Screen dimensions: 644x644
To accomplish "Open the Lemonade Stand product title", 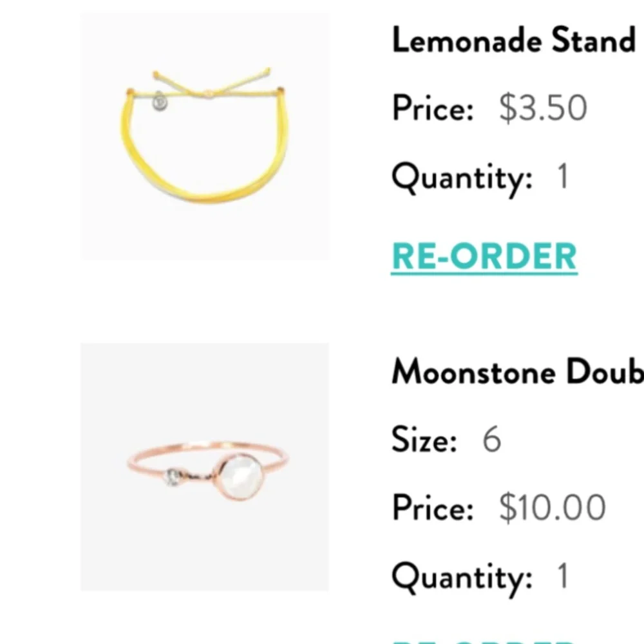I will [x=513, y=41].
